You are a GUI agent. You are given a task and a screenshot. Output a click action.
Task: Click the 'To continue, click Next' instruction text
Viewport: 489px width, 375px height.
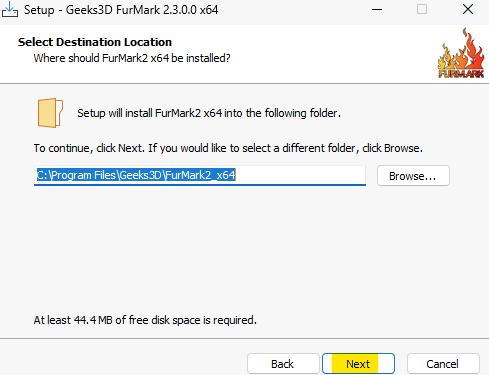point(228,148)
